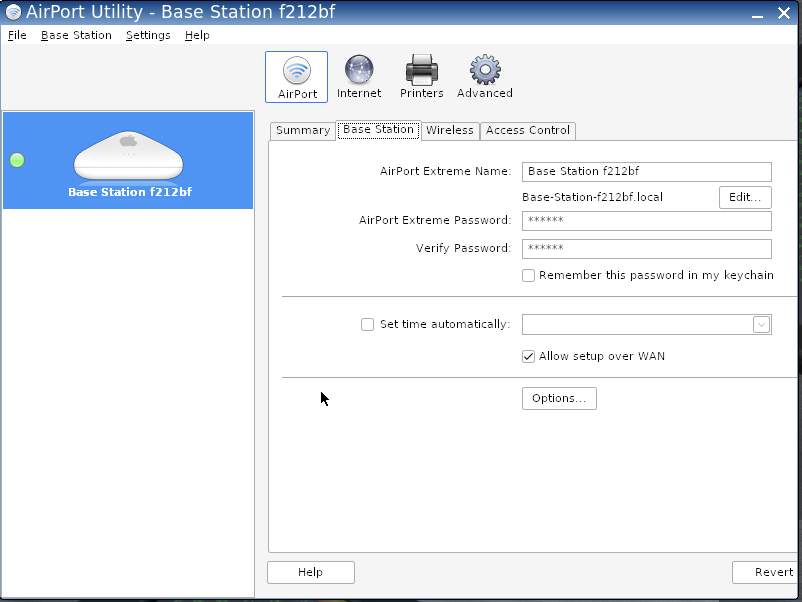Switch to the Access Control tab
This screenshot has height=602, width=802.
(528, 130)
